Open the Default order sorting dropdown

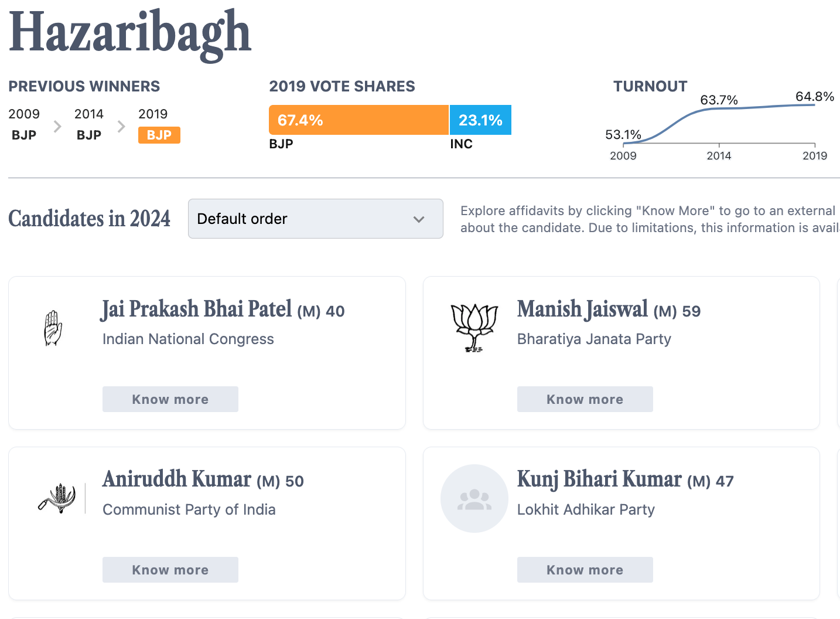coord(315,219)
